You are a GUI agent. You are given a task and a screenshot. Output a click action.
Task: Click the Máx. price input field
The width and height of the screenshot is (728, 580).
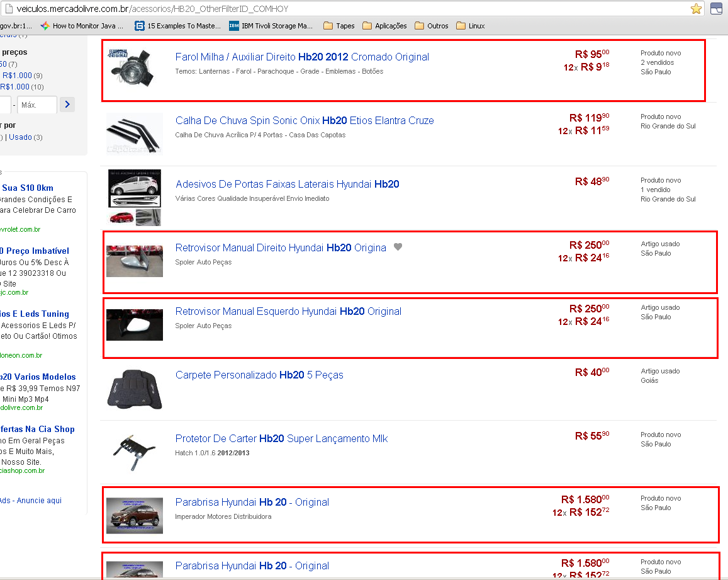coord(37,105)
